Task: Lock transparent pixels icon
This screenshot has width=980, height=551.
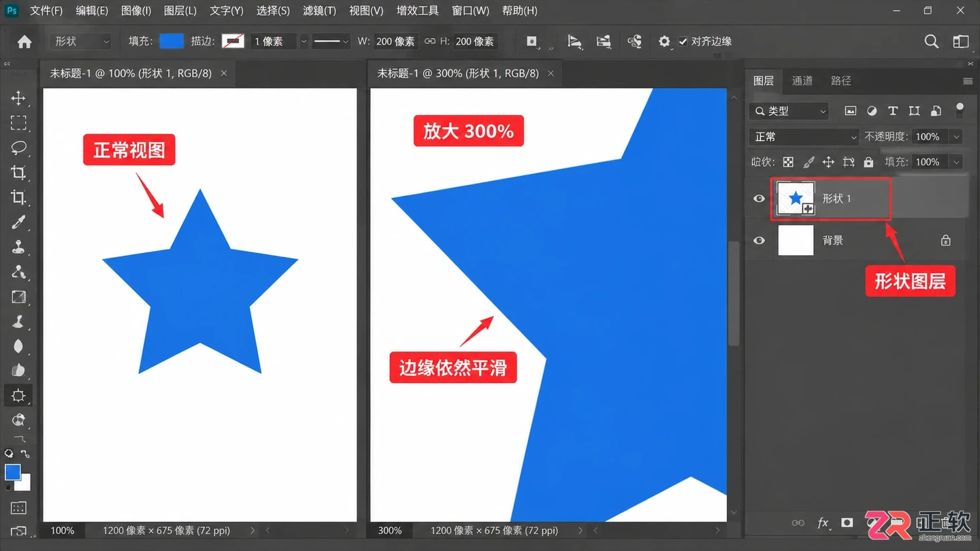Action: tap(788, 162)
